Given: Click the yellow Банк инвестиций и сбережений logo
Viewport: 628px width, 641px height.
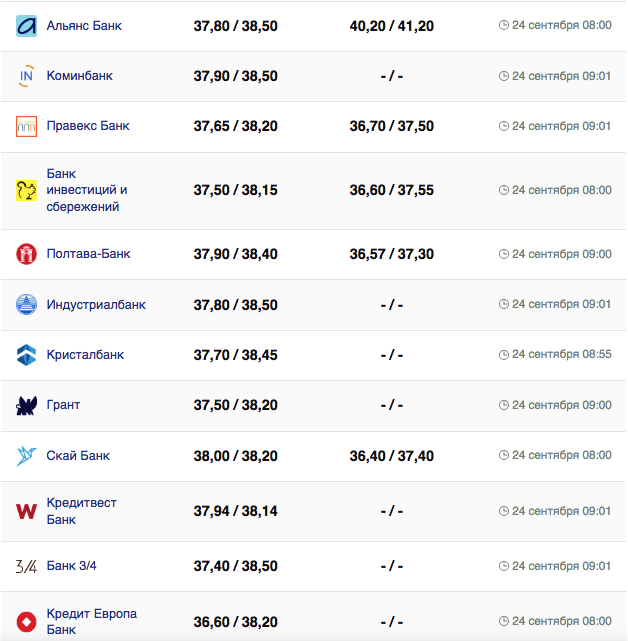Looking at the screenshot, I should (27, 190).
